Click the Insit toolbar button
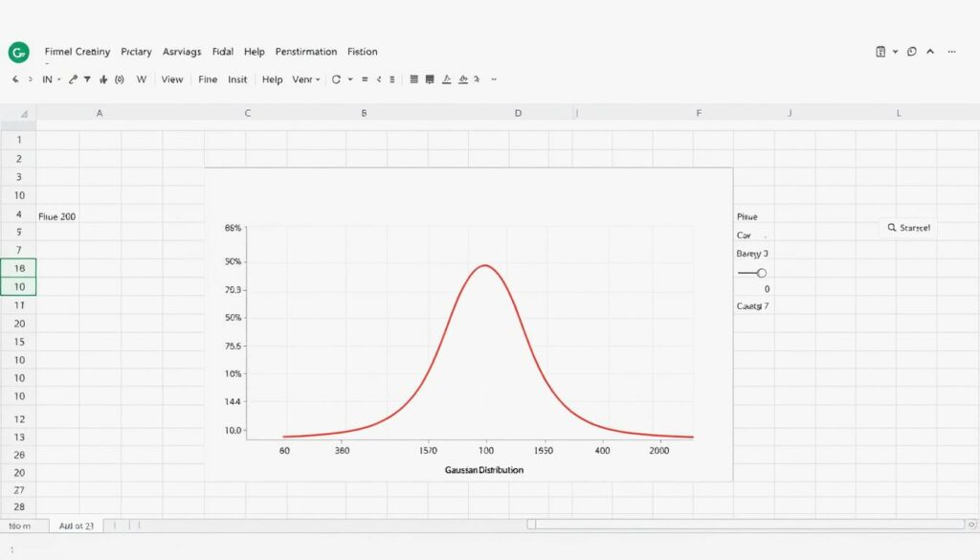 coord(237,79)
